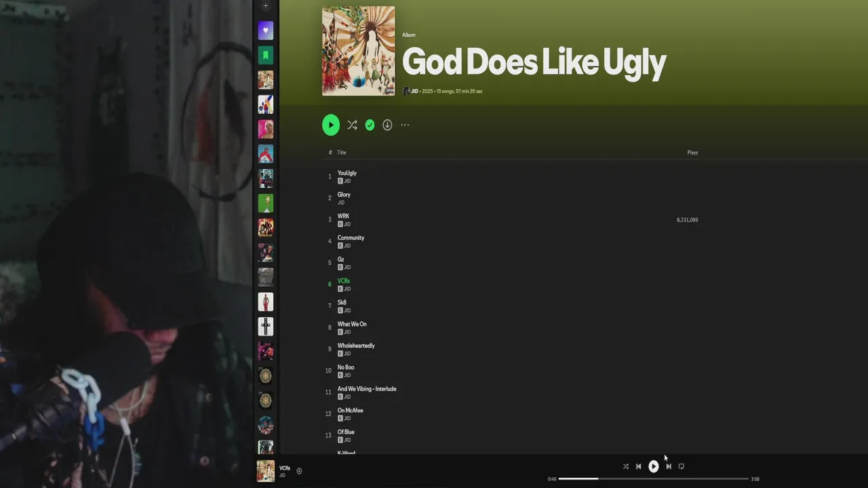Click the previous track button
The height and width of the screenshot is (488, 868).
click(638, 466)
